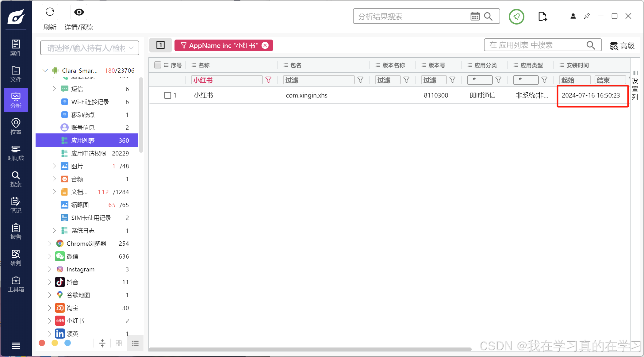The width and height of the screenshot is (644, 357).
Task: Click the export file icon
Action: tap(542, 16)
